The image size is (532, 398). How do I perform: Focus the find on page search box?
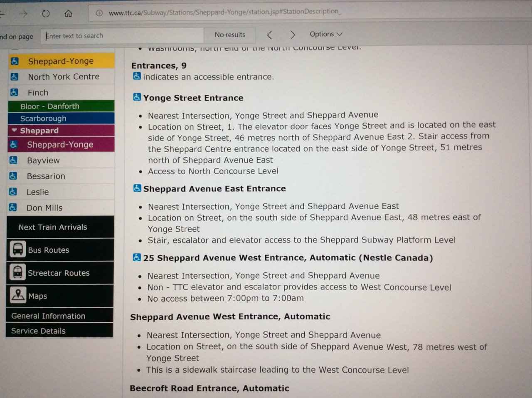click(x=122, y=36)
